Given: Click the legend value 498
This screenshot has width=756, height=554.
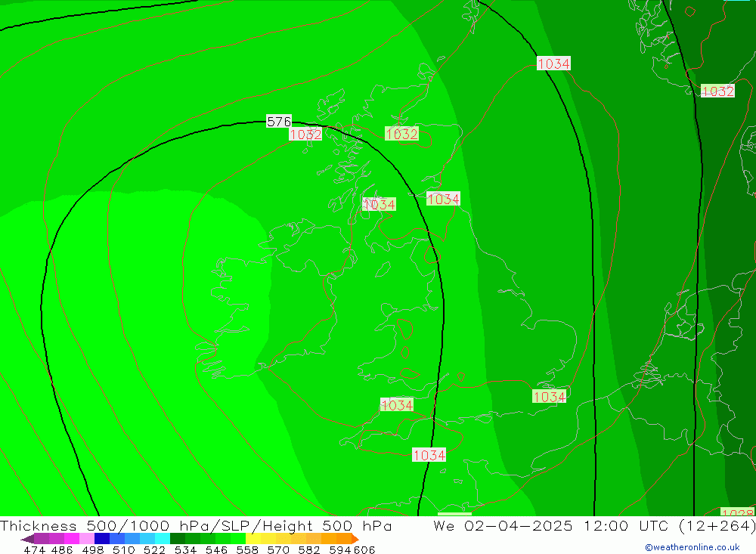Looking at the screenshot, I should tap(92, 549).
